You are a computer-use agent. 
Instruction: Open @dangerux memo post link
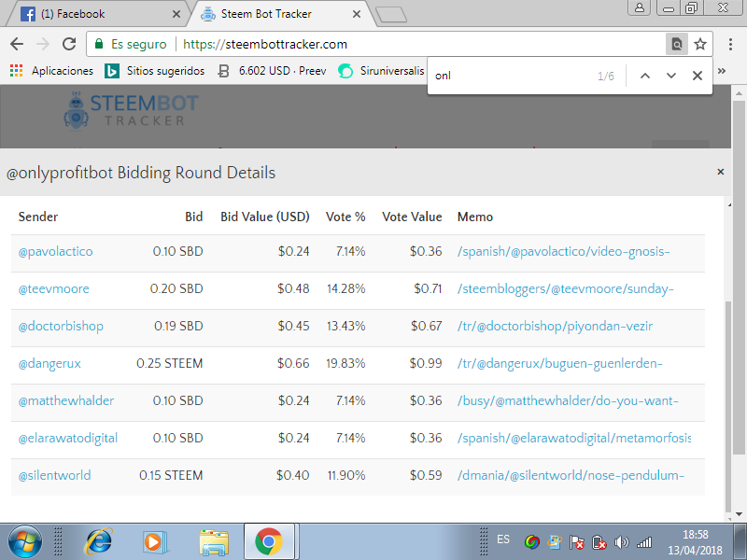559,364
